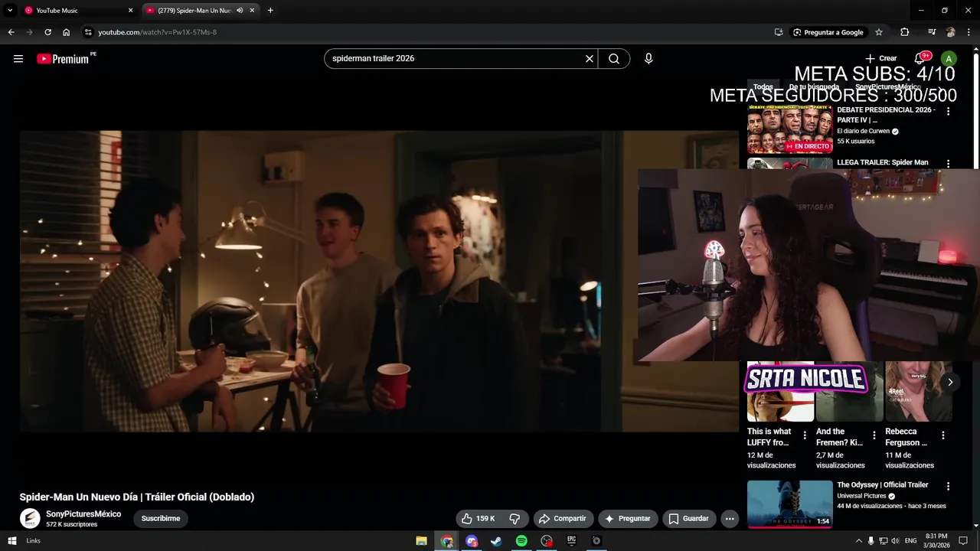Open options for LLEGA TRAILER video
Image resolution: width=980 pixels, height=551 pixels.
point(948,164)
